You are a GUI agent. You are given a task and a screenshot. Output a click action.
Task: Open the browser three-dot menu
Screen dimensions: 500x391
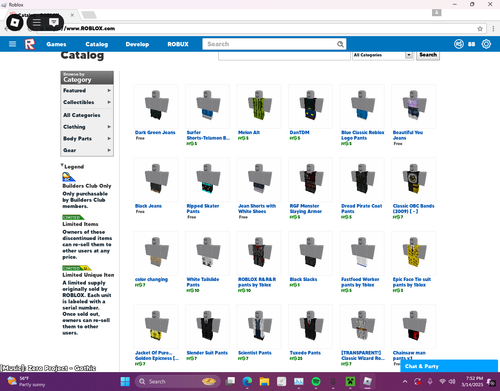[x=493, y=29]
